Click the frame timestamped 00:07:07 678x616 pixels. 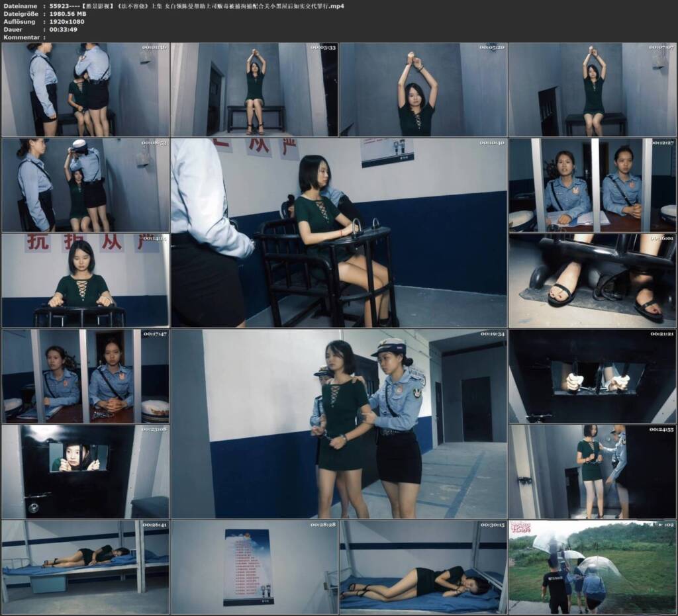tap(593, 89)
